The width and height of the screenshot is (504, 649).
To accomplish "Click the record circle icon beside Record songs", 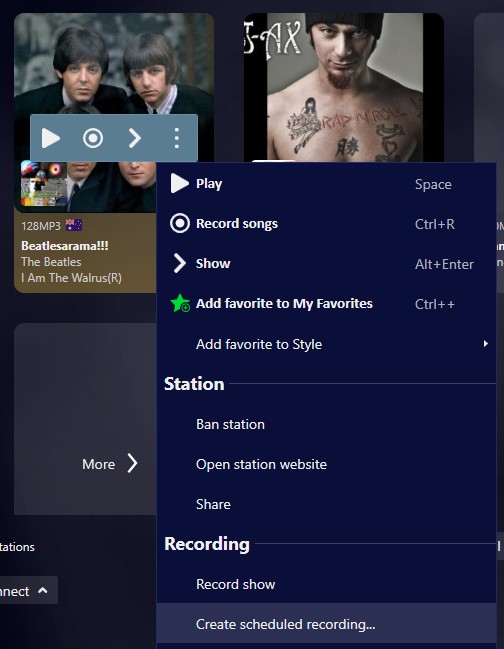I will [180, 224].
